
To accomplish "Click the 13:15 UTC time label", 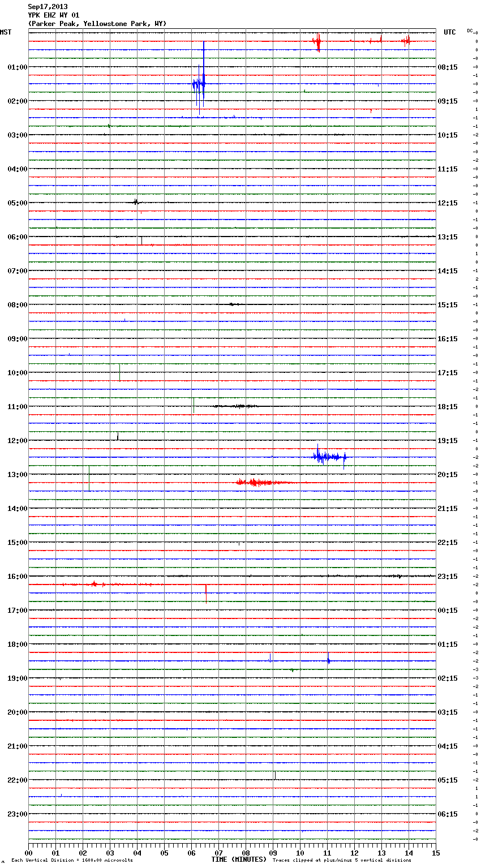I will 448,237.
